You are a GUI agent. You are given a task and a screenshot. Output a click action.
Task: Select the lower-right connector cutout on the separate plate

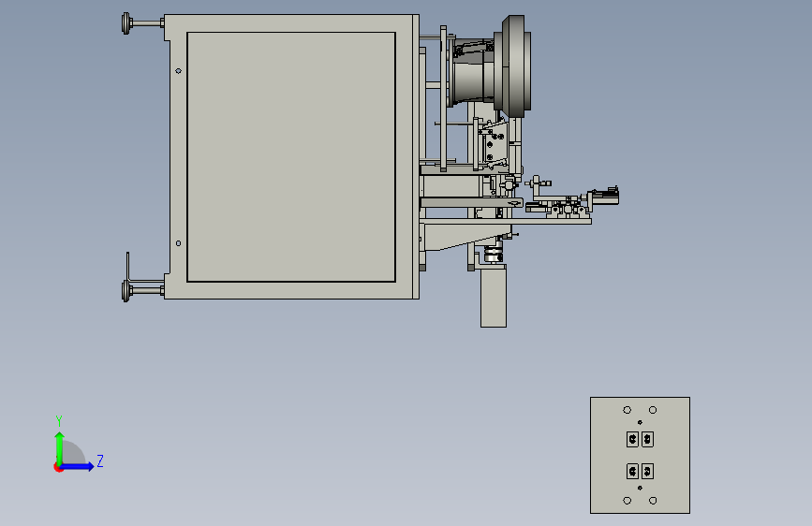[647, 472]
